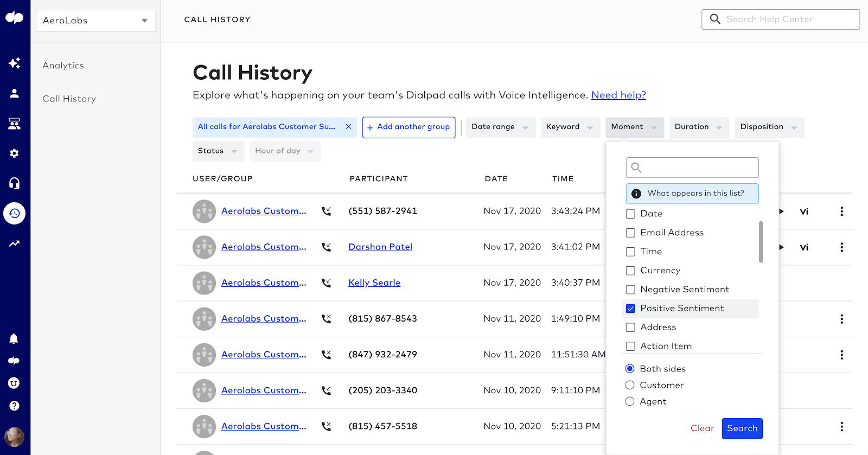The width and height of the screenshot is (868, 455).
Task: Collapse the Moment filter dropdown
Action: [x=635, y=127]
